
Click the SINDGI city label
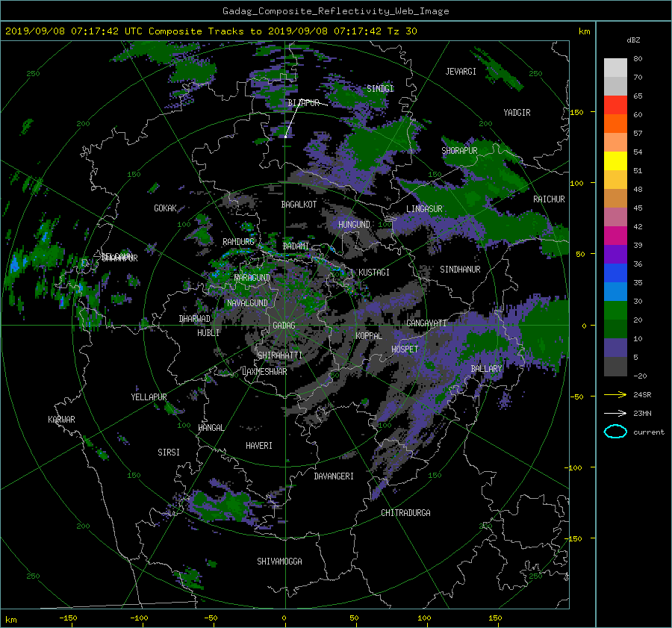coord(380,88)
